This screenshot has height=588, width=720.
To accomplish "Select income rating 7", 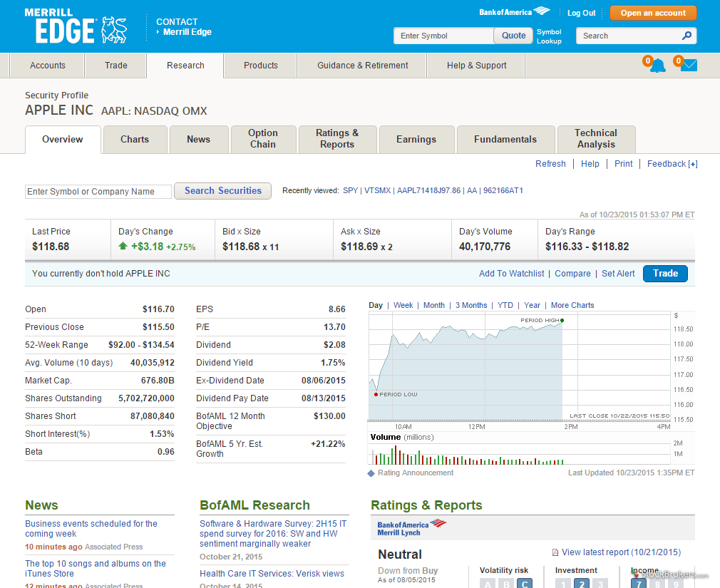I will pyautogui.click(x=639, y=584).
